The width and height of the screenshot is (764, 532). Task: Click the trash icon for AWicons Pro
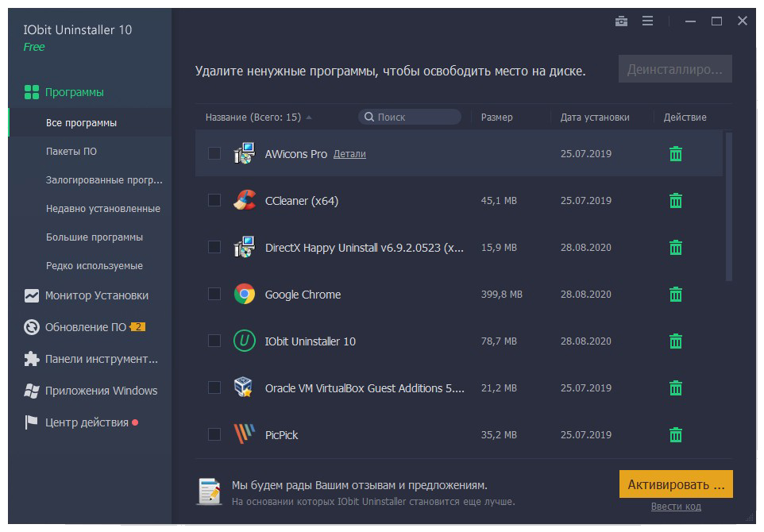click(x=675, y=154)
